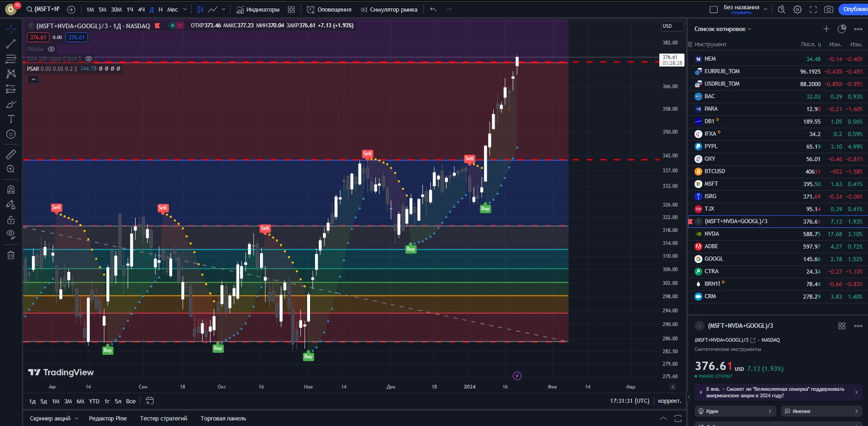Open the USD currency selector on the price scale
This screenshot has height=426, width=868.
click(x=672, y=26)
